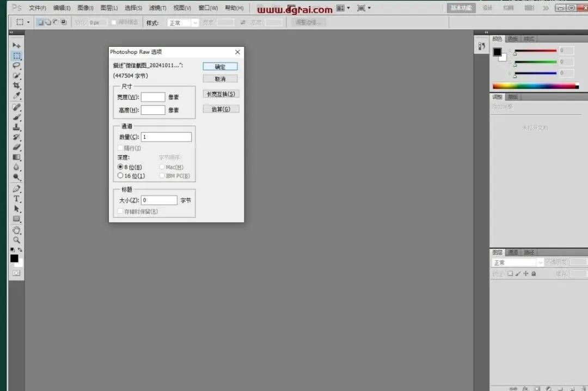Switch to the 色板 swatches tab

513,39
